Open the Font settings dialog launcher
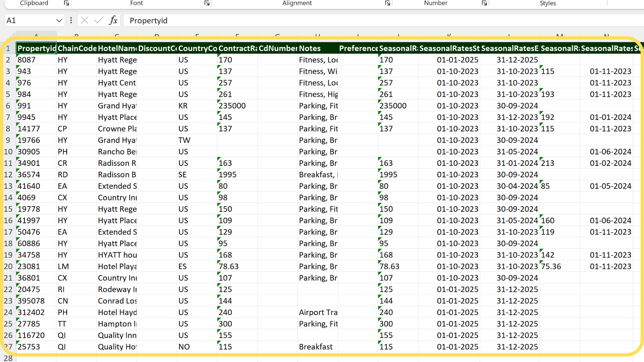644x362 pixels. 207,3
